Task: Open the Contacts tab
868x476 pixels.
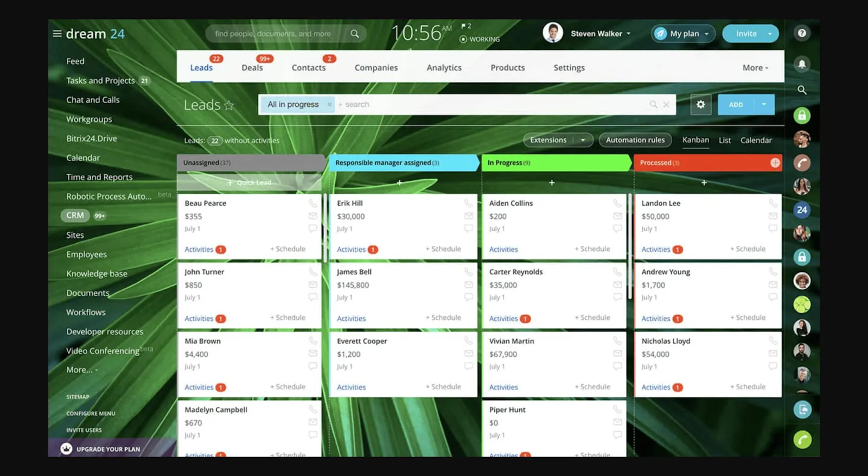Action: pyautogui.click(x=309, y=68)
